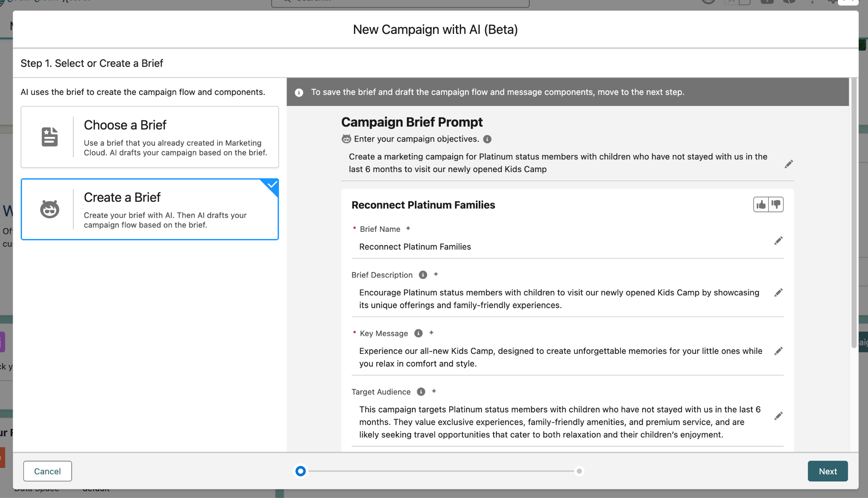
Task: Click the brief panel vertical scrollbar
Action: click(854, 212)
